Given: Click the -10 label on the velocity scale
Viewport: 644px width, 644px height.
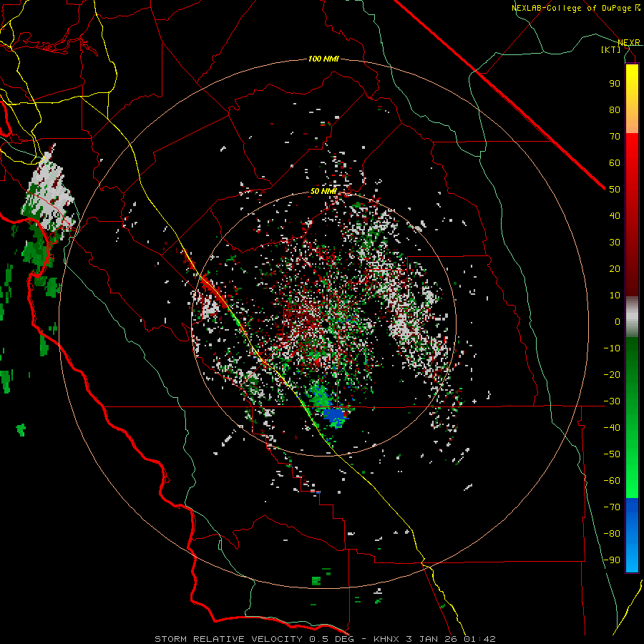Looking at the screenshot, I should click(x=612, y=348).
